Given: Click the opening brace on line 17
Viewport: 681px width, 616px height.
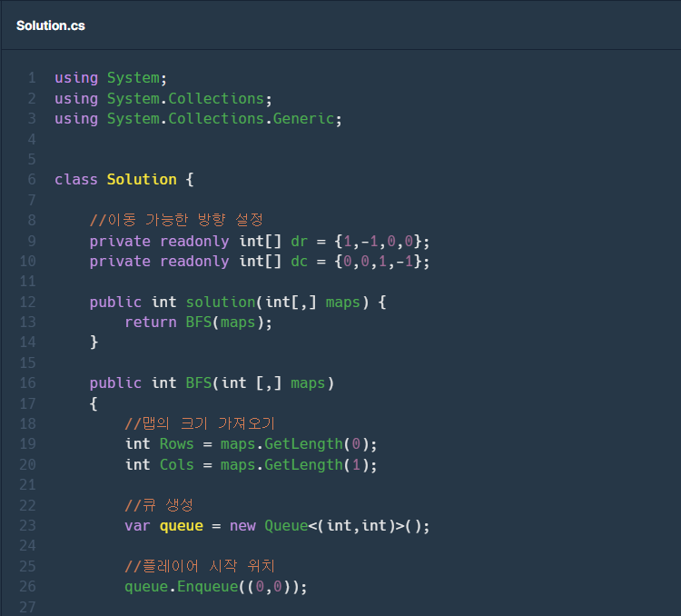Looking at the screenshot, I should [x=94, y=404].
